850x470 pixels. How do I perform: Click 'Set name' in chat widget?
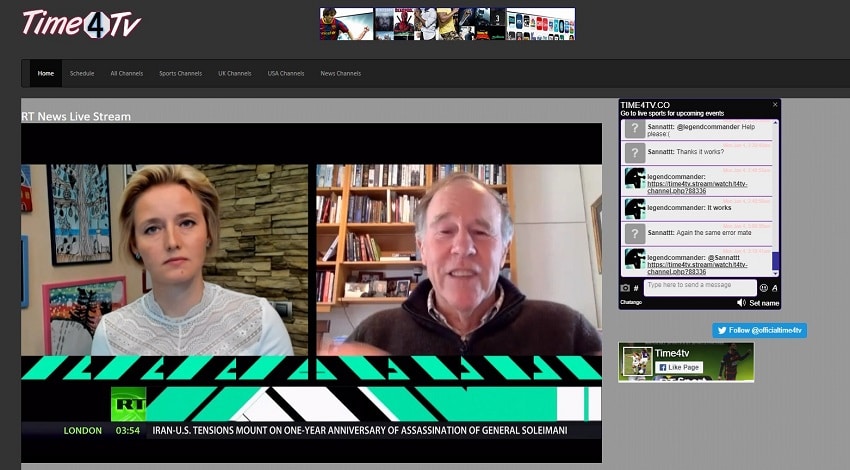[x=764, y=303]
